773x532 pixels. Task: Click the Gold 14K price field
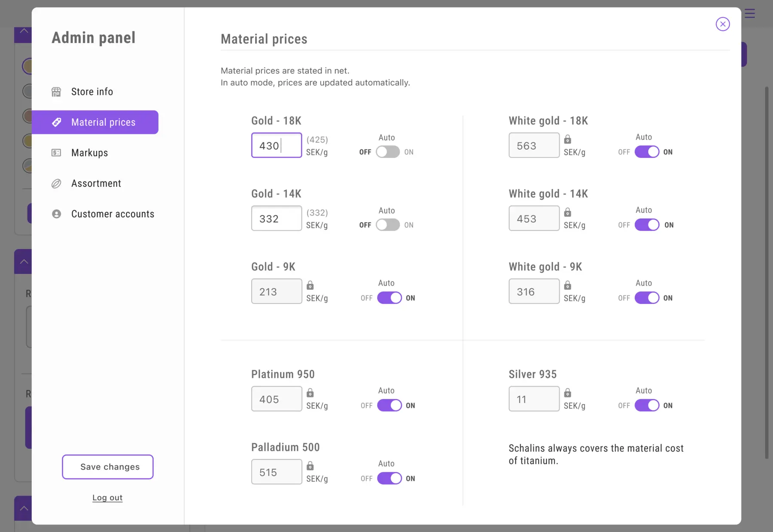(x=277, y=219)
